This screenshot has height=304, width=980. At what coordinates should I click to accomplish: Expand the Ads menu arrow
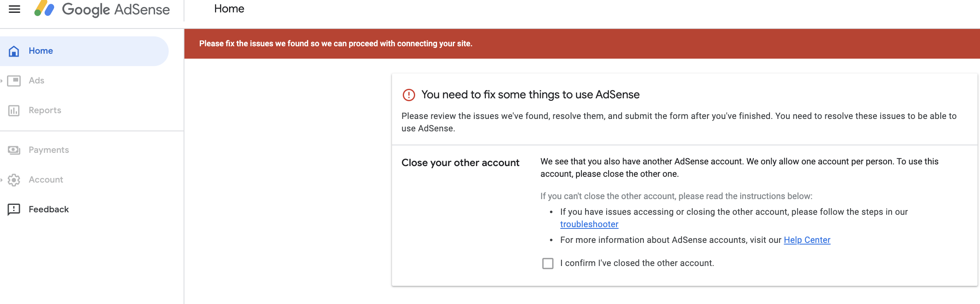pos(2,81)
